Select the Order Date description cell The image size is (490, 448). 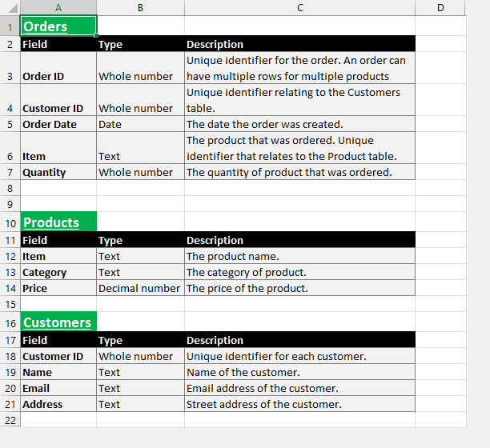point(299,124)
